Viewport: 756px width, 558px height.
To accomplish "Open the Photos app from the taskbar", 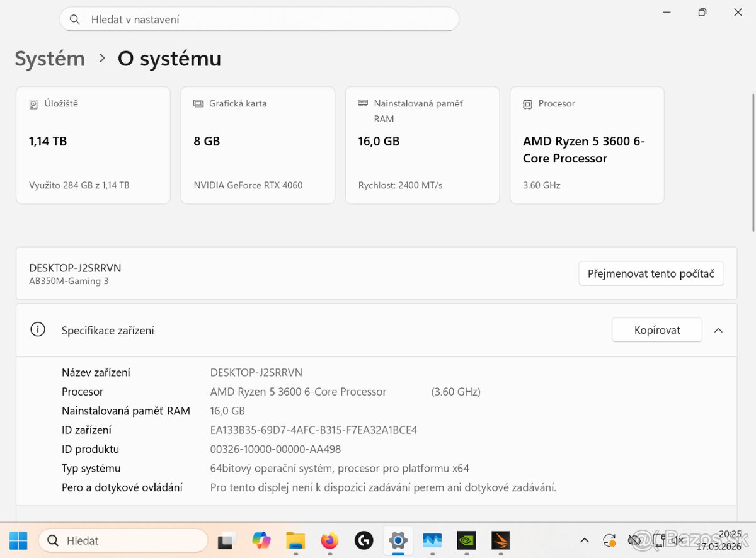I will (432, 540).
